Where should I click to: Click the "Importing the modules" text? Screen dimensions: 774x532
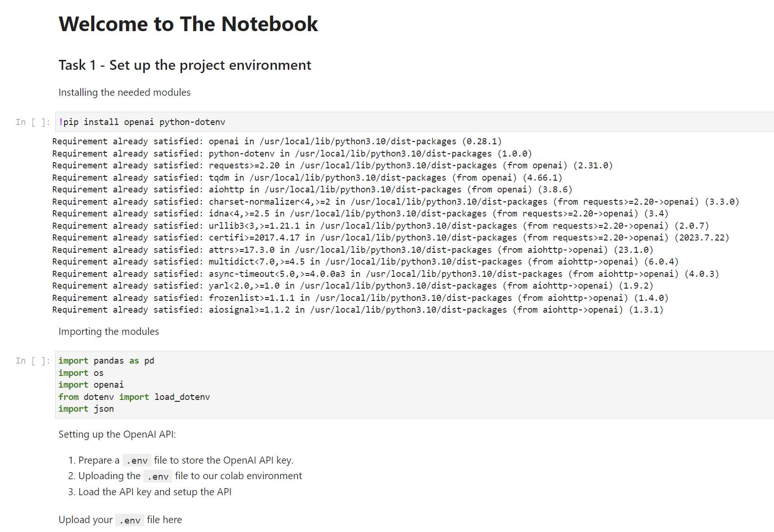point(108,332)
